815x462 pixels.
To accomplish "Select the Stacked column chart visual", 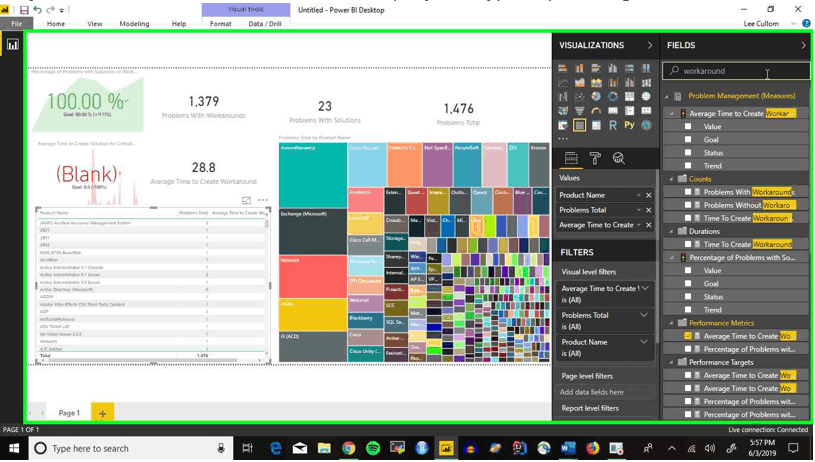I will 580,68.
